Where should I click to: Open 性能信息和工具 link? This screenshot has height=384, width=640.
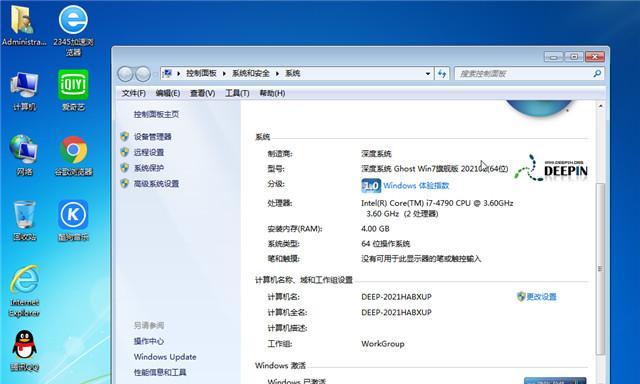(160, 372)
